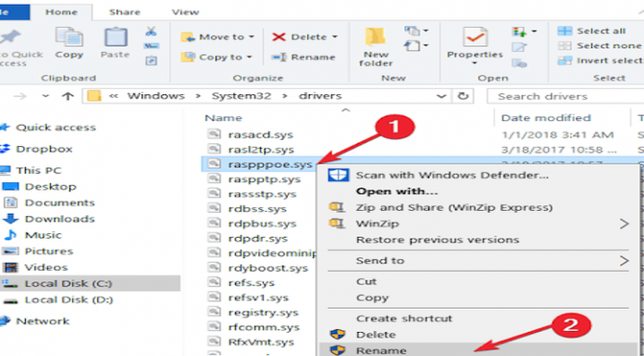Expand the WinZip submenu arrow
The height and width of the screenshot is (356, 644).
[624, 224]
